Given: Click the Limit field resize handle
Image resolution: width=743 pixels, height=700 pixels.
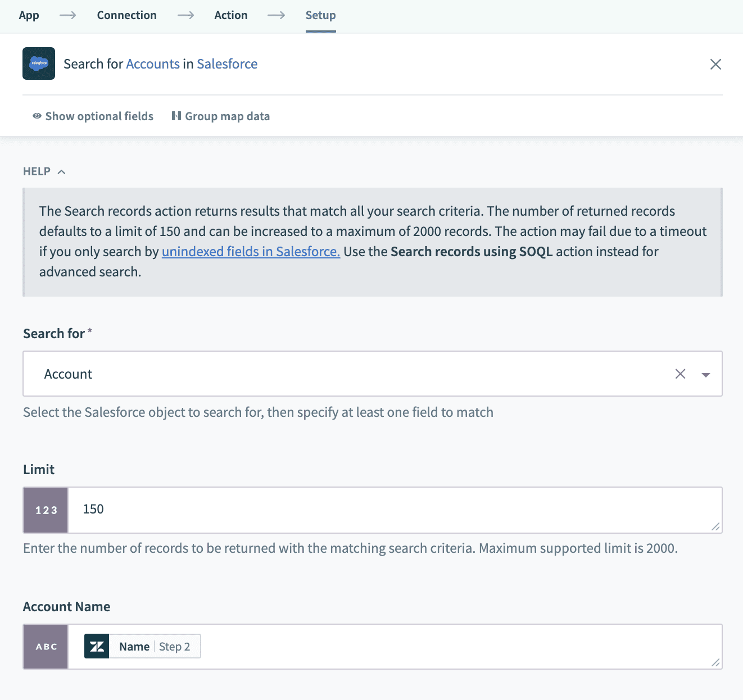Looking at the screenshot, I should click(715, 526).
